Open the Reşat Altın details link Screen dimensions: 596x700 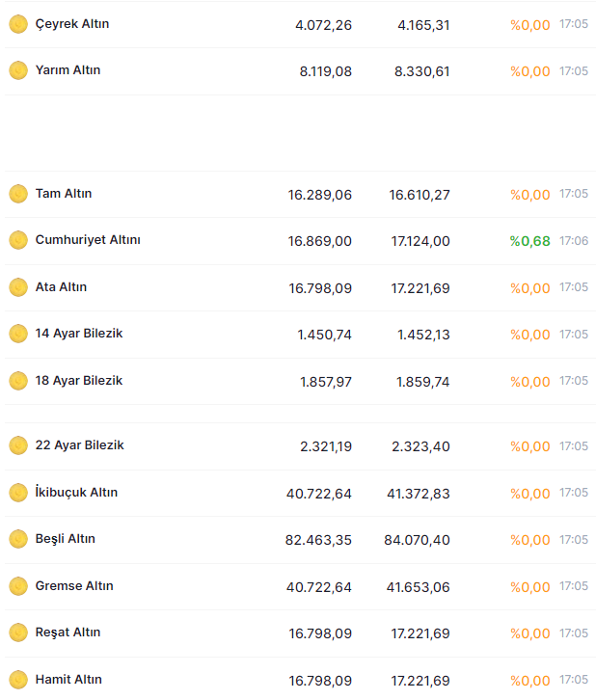pyautogui.click(x=68, y=633)
